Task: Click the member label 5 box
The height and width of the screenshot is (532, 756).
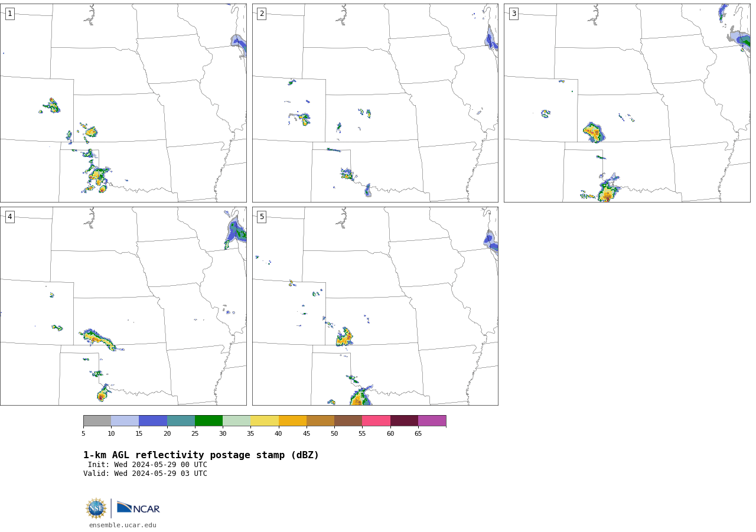Action: tap(262, 217)
